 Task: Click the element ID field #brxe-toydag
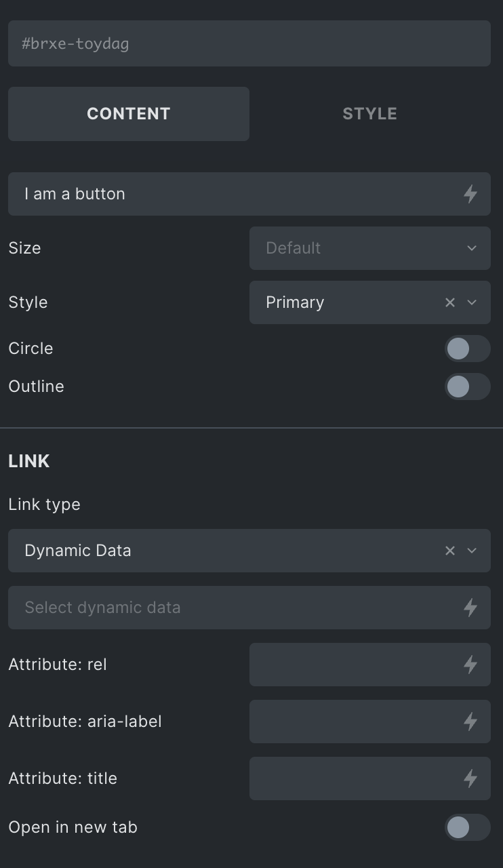pyautogui.click(x=249, y=43)
